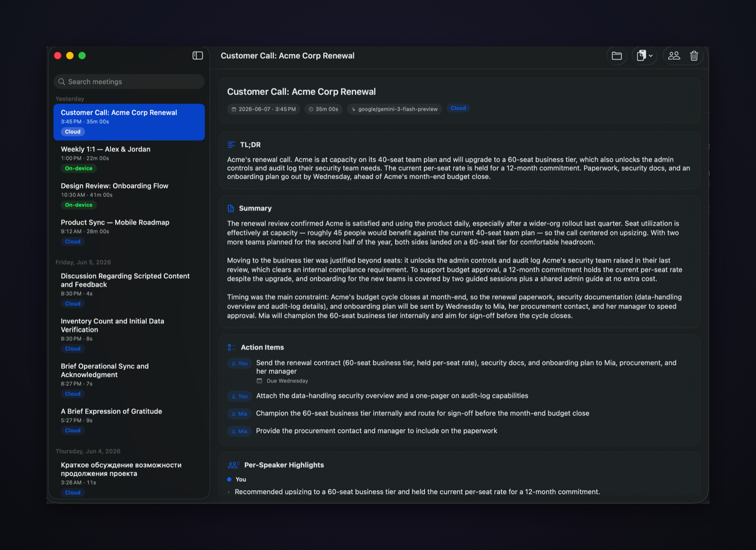The image size is (756, 550).
Task: Click the blue You speaker dot
Action: click(230, 480)
